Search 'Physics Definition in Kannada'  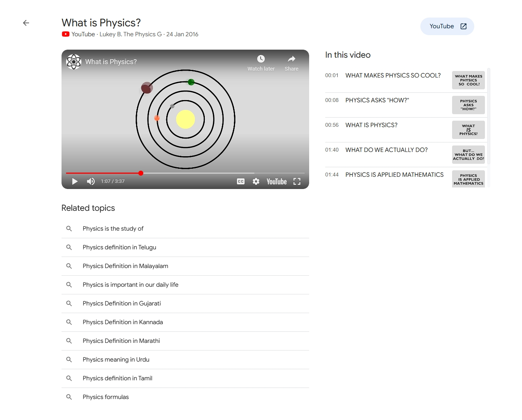[185, 322]
